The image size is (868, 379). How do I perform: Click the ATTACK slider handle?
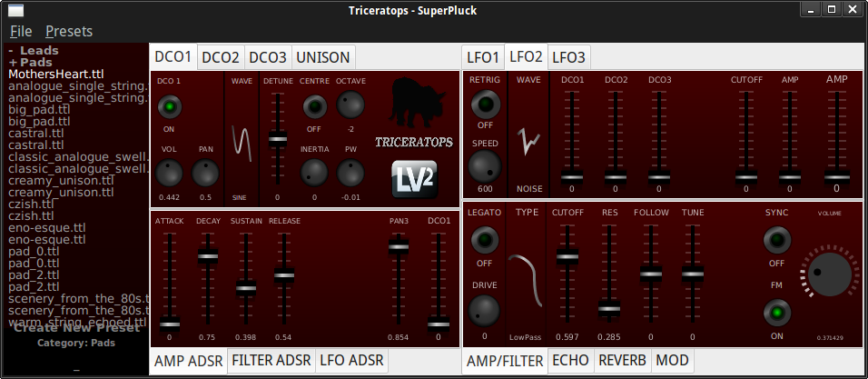coord(170,324)
